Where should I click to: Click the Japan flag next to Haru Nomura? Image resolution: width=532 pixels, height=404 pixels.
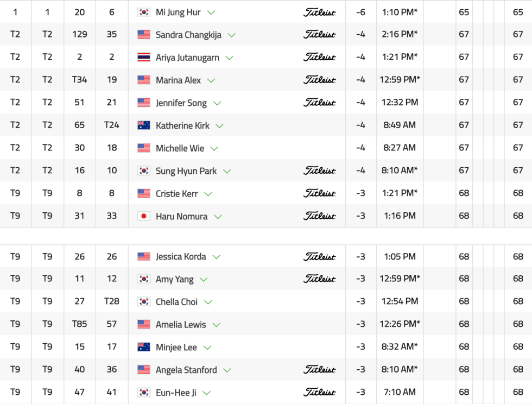click(x=144, y=216)
